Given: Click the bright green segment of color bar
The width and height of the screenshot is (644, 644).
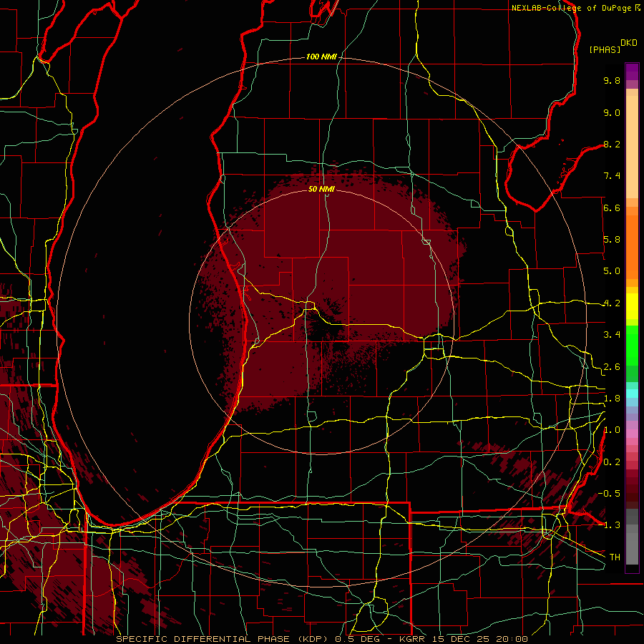Looking at the screenshot, I should (x=632, y=347).
